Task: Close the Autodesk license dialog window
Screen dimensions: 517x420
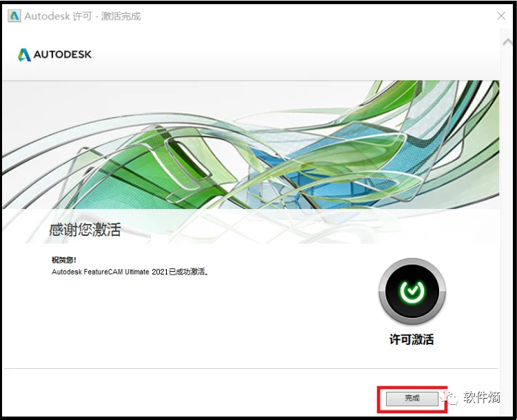Action: (x=500, y=16)
